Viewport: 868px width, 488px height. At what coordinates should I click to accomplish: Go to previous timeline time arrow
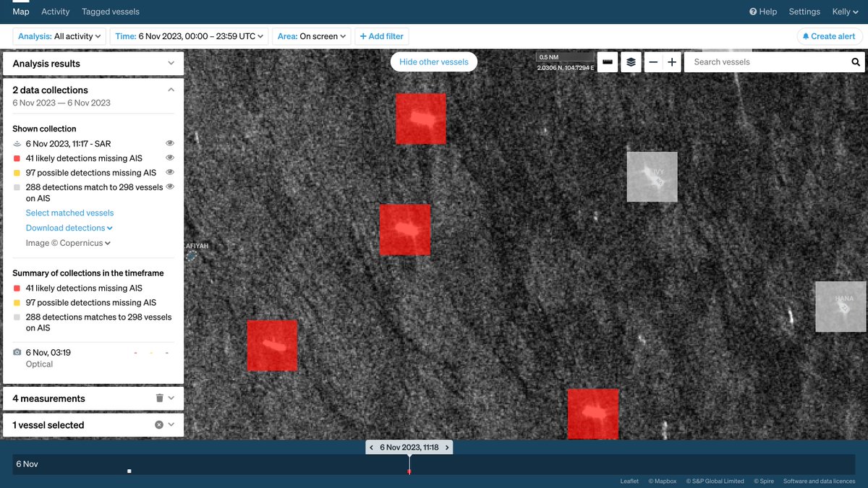click(x=372, y=448)
